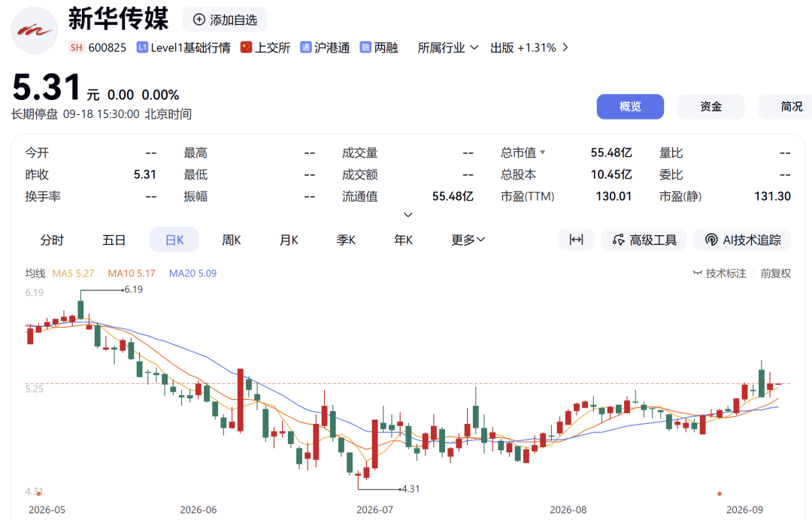Click the 两融 badge icon

pyautogui.click(x=365, y=47)
